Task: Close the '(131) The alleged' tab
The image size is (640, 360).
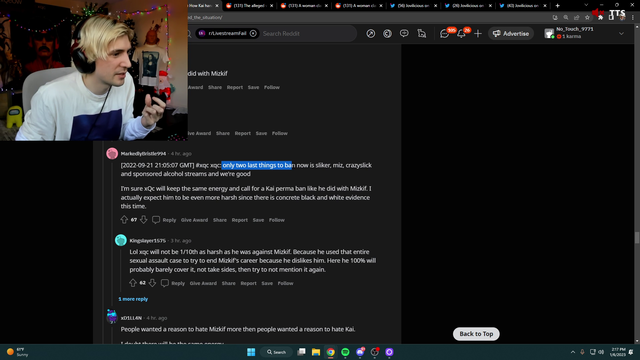Action: click(271, 6)
